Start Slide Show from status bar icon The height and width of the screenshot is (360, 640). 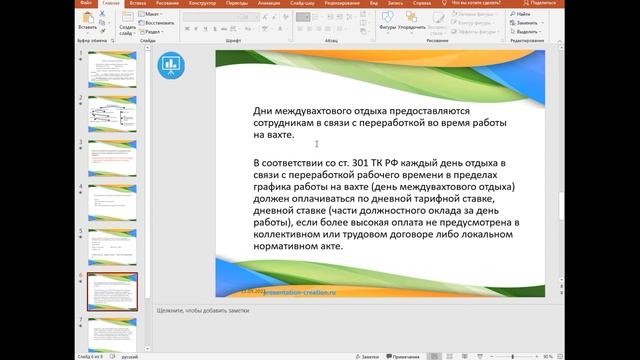pos(480,357)
